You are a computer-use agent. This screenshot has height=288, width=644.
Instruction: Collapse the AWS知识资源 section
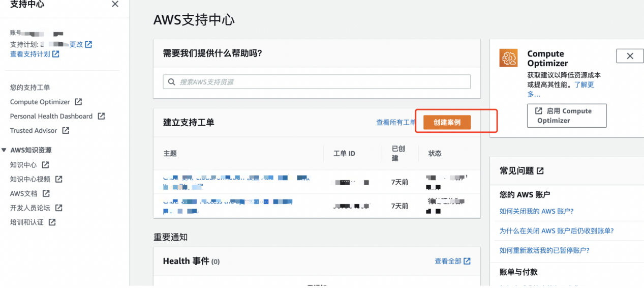point(4,150)
